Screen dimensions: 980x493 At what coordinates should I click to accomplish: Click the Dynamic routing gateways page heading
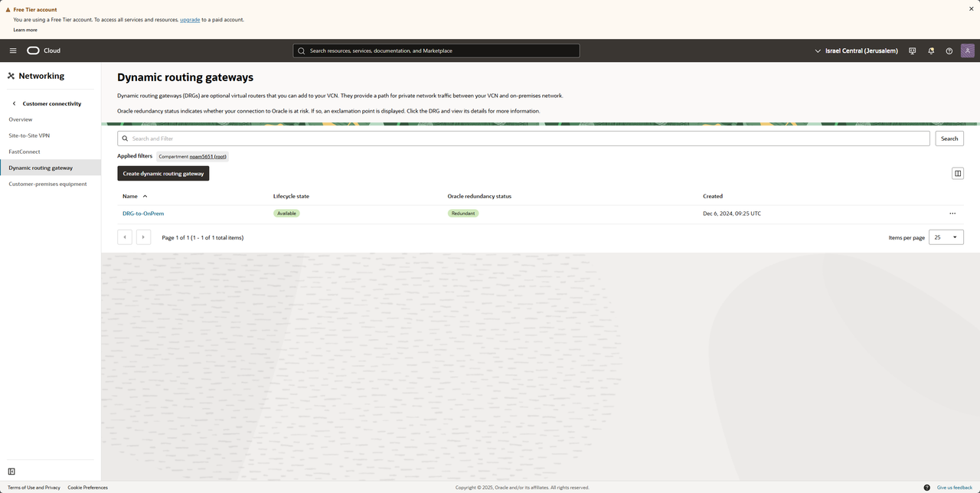click(x=185, y=77)
